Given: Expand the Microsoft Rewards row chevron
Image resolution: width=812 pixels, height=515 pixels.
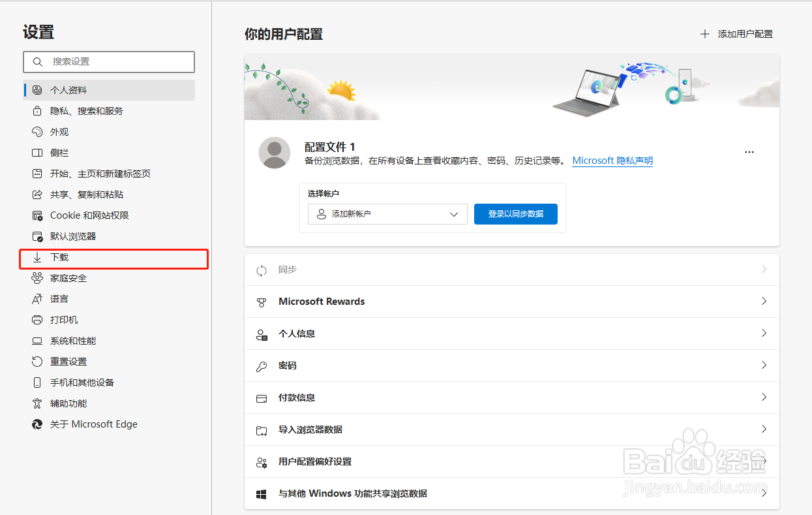Looking at the screenshot, I should click(x=764, y=301).
